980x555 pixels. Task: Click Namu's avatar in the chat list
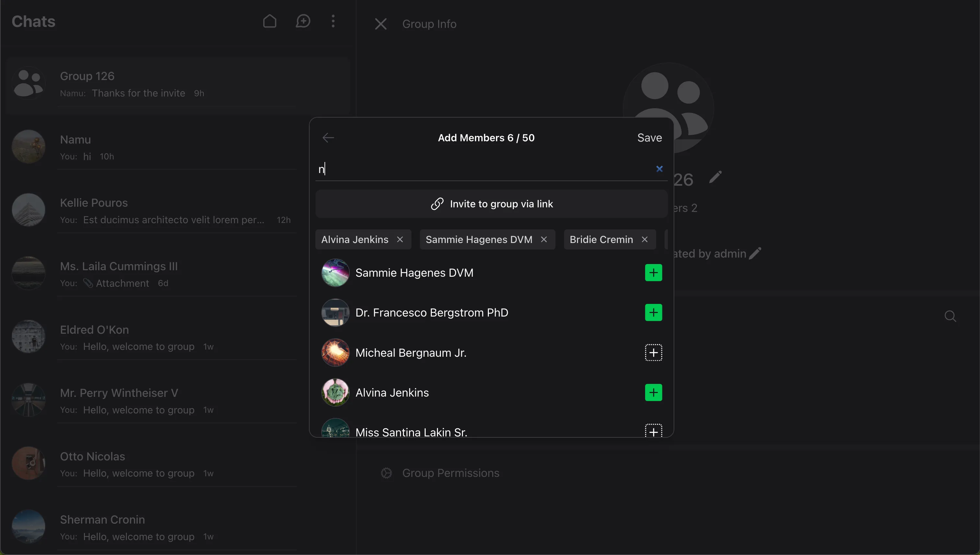29,147
